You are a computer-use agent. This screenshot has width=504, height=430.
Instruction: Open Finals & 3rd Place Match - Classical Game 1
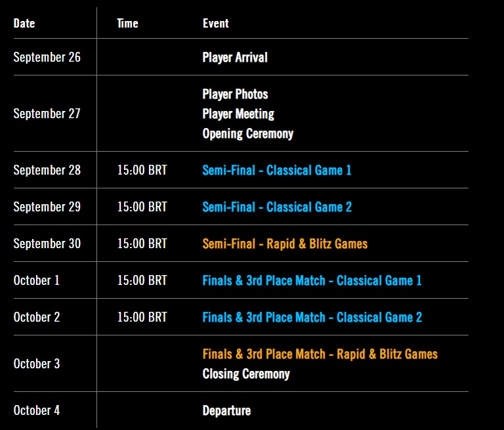[x=312, y=280]
